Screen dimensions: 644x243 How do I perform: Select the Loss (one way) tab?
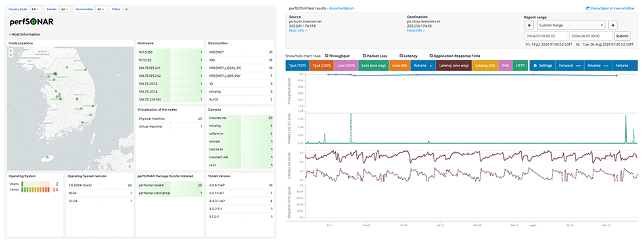click(373, 65)
